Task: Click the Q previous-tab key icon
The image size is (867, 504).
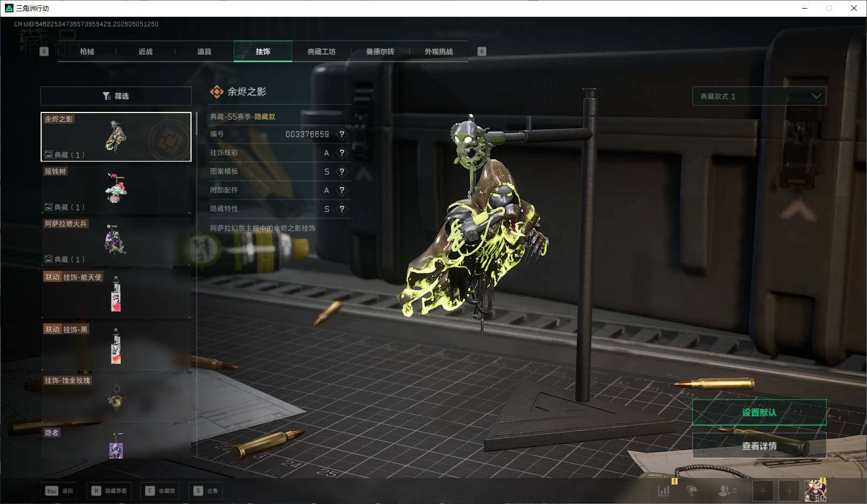Action: pos(44,51)
